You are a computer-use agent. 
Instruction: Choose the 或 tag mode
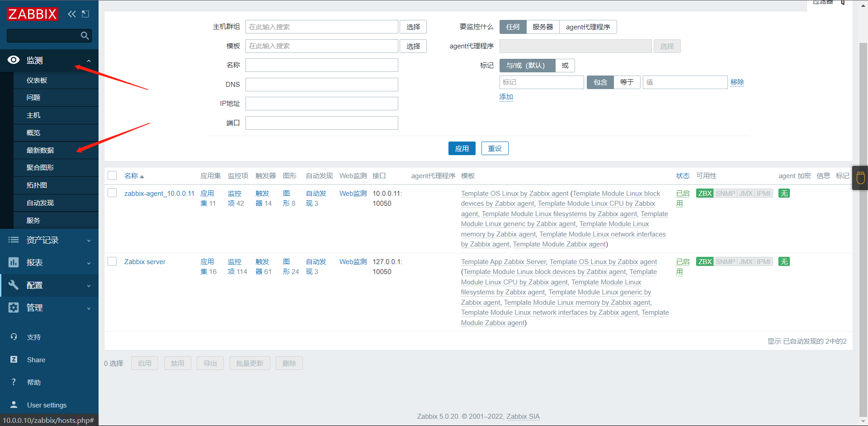[565, 65]
